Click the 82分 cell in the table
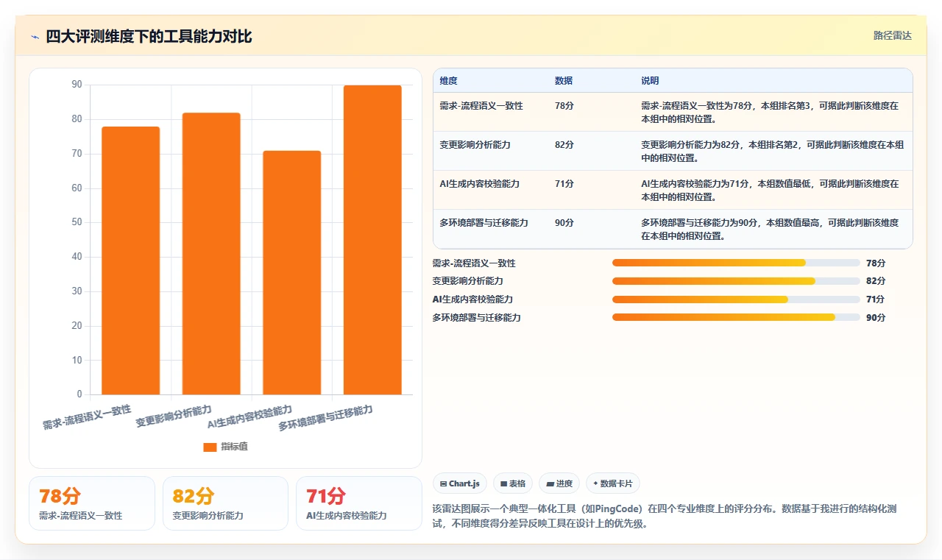Viewport: 942px width, 560px height. pos(564,145)
